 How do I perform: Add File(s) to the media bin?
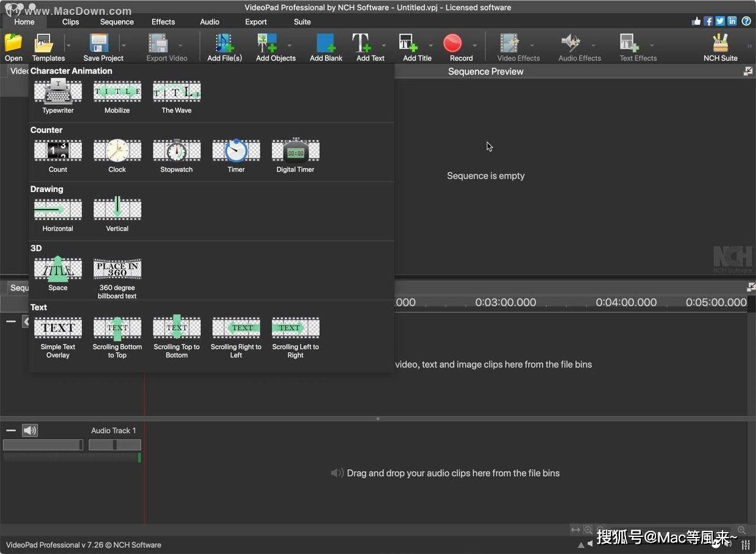click(224, 48)
